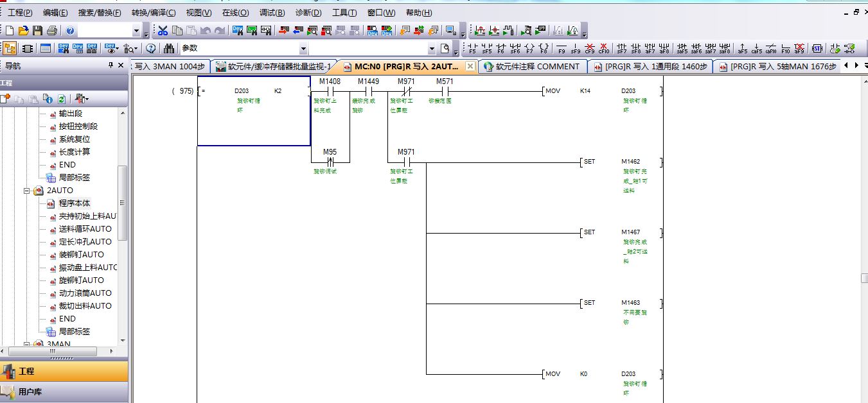This screenshot has width=868, height=403.
Task: Toggle the navigation pane auto-hide pin
Action: tap(111, 65)
